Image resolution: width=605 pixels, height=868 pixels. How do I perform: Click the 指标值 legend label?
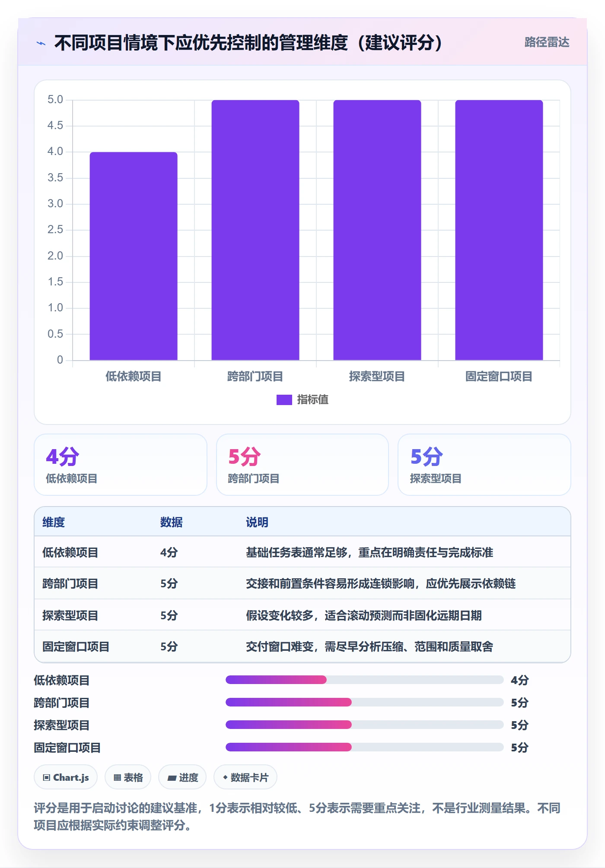(x=313, y=400)
